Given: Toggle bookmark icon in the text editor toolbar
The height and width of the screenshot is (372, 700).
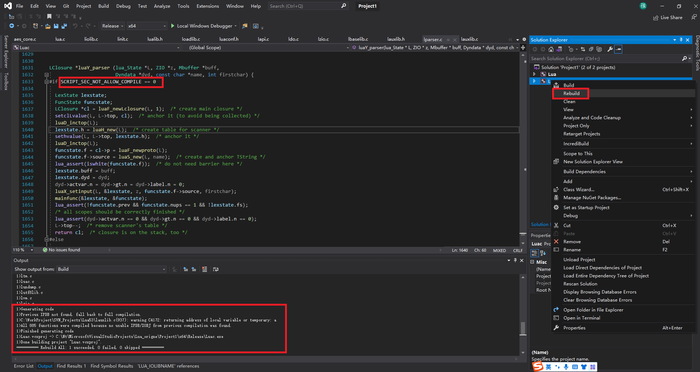Looking at the screenshot, I should 49,17.
